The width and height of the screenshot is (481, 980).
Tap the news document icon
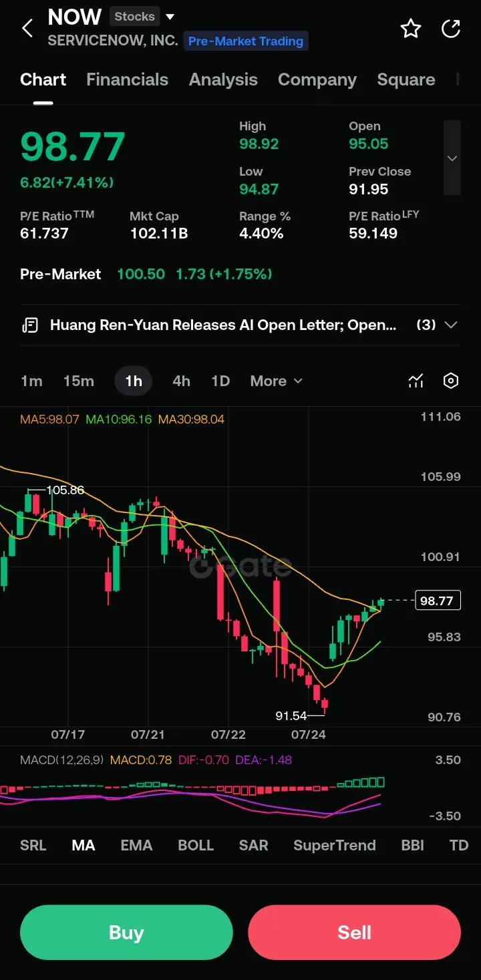[29, 325]
